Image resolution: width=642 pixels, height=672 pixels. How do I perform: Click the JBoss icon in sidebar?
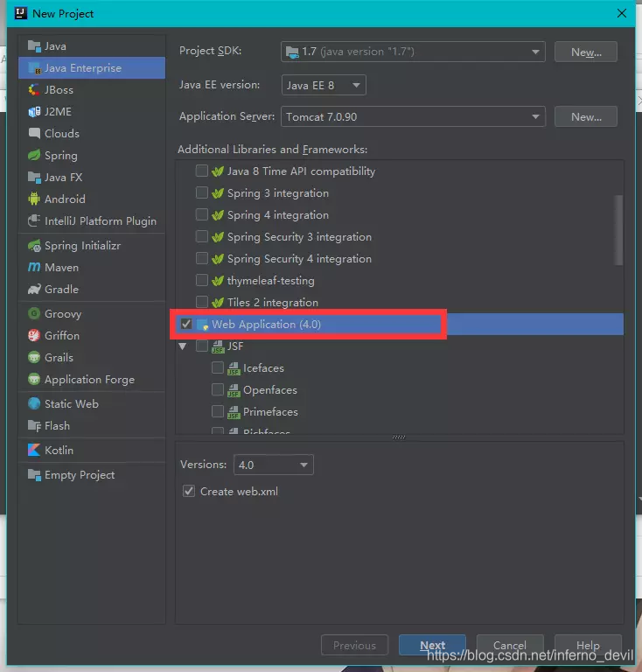pyautogui.click(x=34, y=89)
